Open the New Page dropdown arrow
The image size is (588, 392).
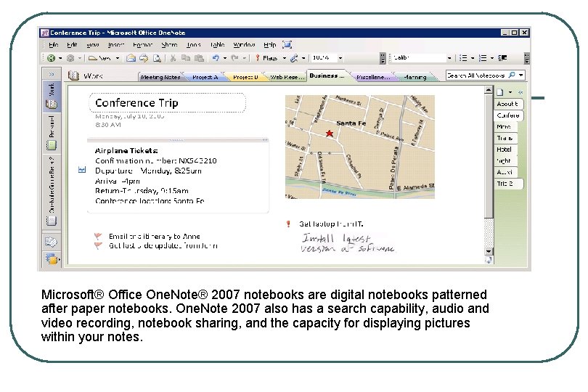pyautogui.click(x=510, y=92)
